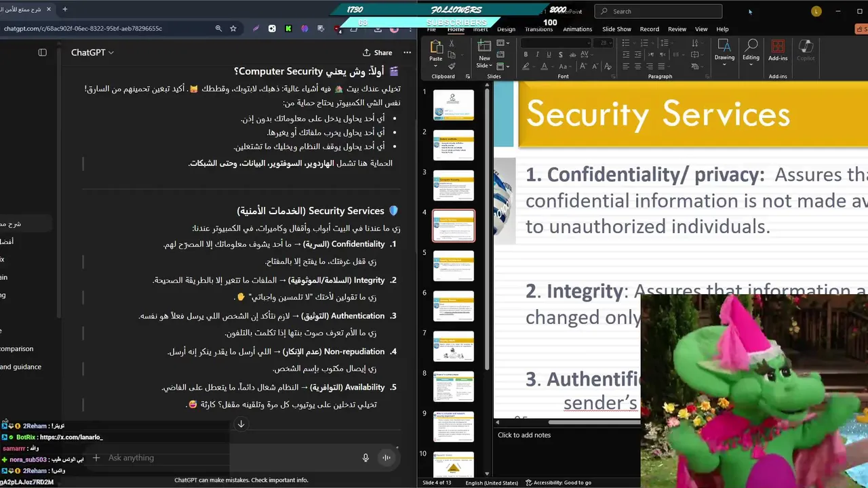Click the Cut scissors icon
868x488 pixels.
[452, 43]
